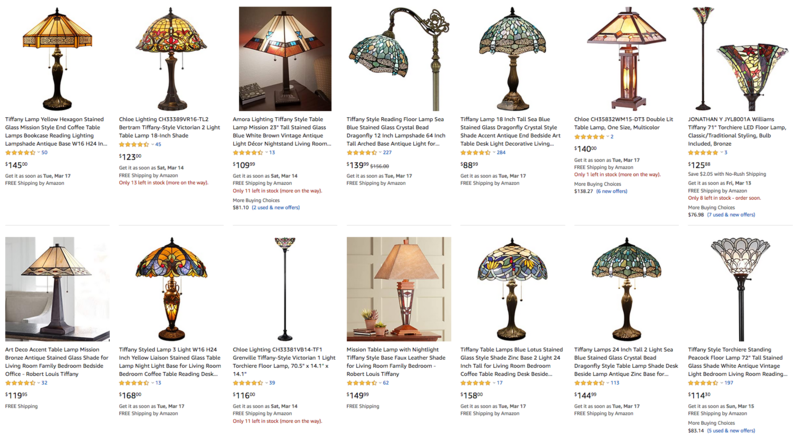Image resolution: width=800 pixels, height=441 pixels.
Task: Open the Blue Lotus table lamp thumbnail
Action: (512, 289)
